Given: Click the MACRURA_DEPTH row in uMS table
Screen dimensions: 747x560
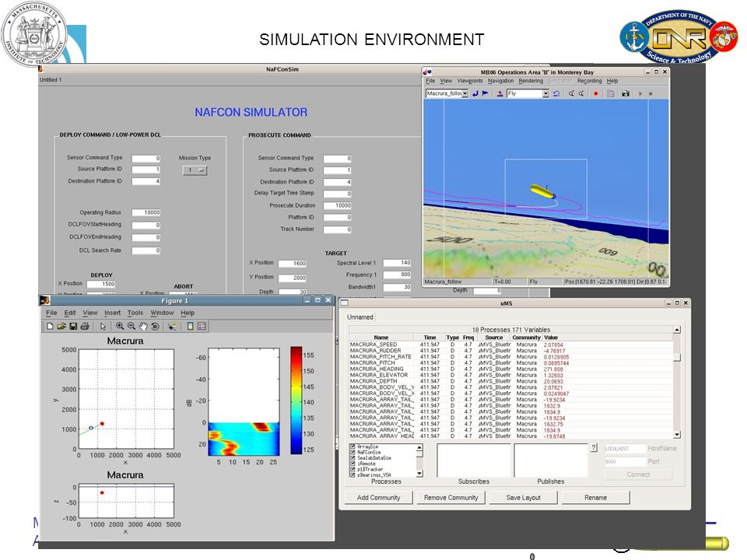Looking at the screenshot, I should point(511,381).
